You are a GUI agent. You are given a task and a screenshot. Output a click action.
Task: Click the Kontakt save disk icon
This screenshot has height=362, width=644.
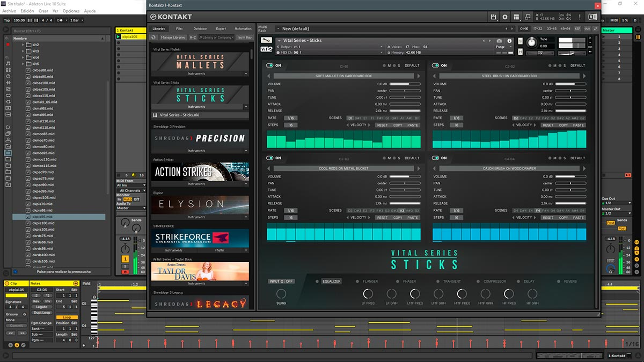coord(493,17)
